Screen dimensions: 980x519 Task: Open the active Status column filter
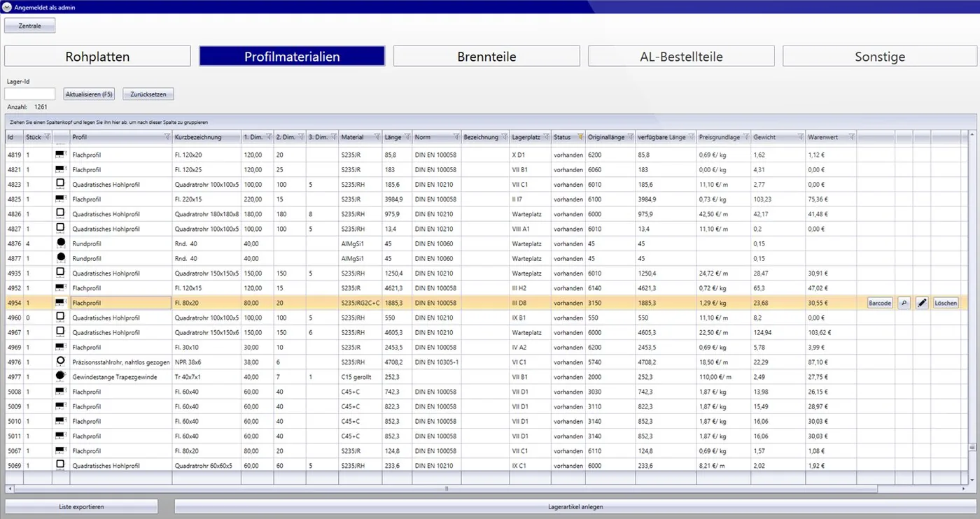[580, 137]
